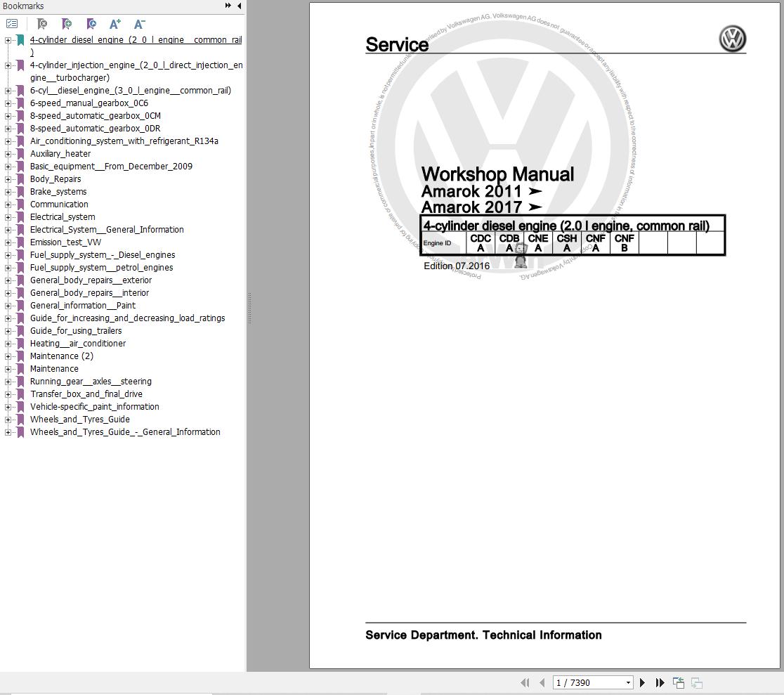Viewport: 784px width, 695px height.
Task: Select Running_gear__axles__steering bookmark
Action: (x=91, y=382)
